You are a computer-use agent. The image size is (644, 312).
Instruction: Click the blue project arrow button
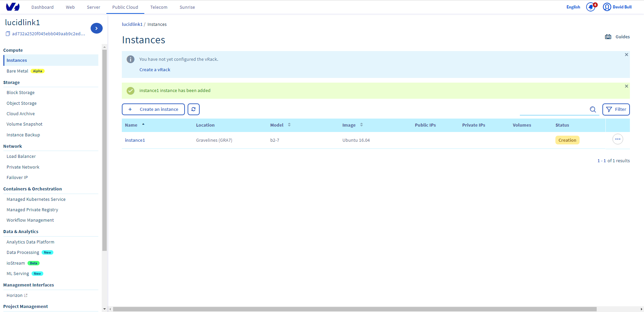click(x=97, y=28)
